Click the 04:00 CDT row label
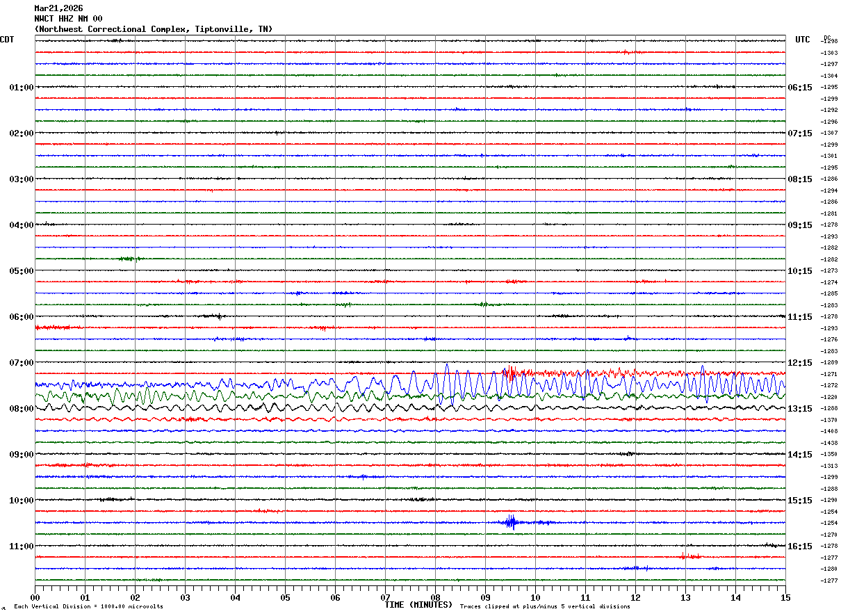The width and height of the screenshot is (841, 616). pos(21,225)
